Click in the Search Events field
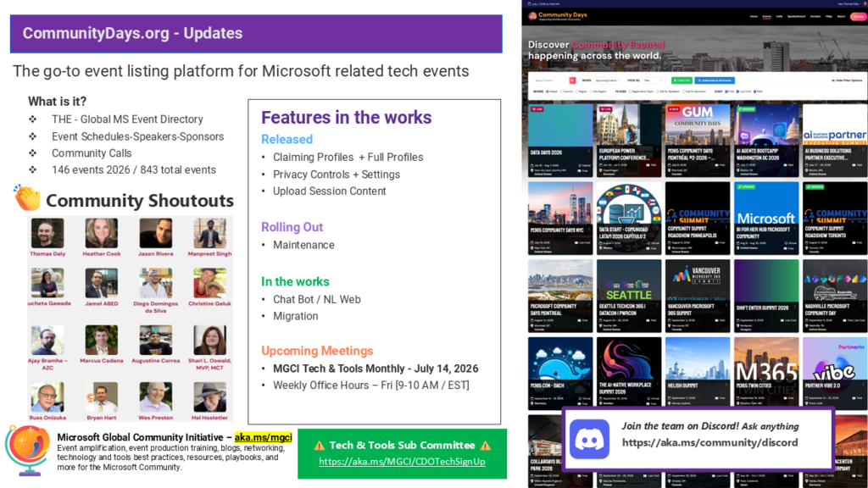This screenshot has height=488, width=868. 551,80
